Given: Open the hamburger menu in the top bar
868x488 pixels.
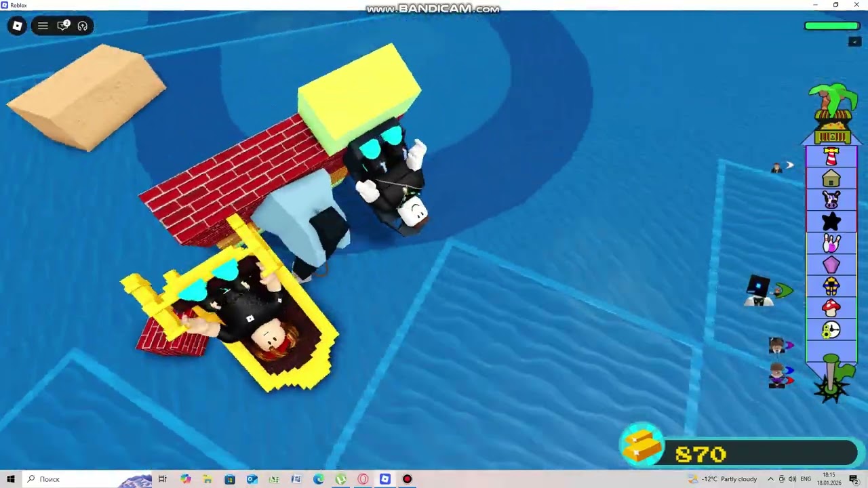Looking at the screenshot, I should [43, 26].
